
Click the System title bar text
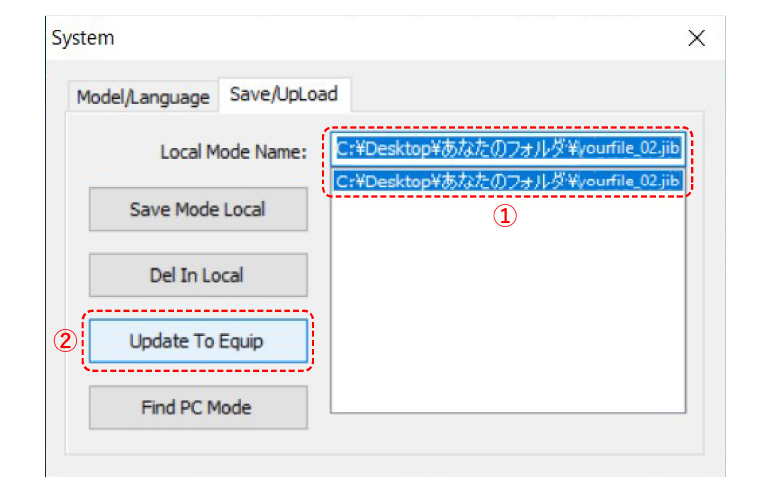point(83,38)
